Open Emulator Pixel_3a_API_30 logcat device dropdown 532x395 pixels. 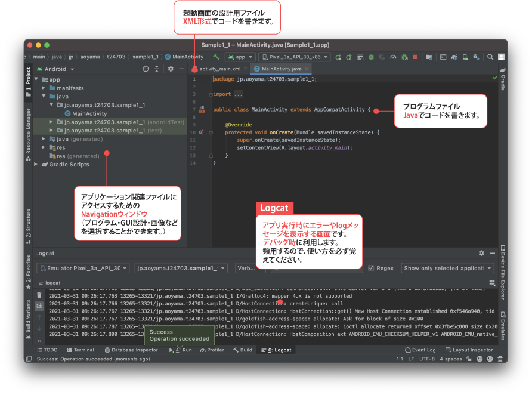[83, 268]
